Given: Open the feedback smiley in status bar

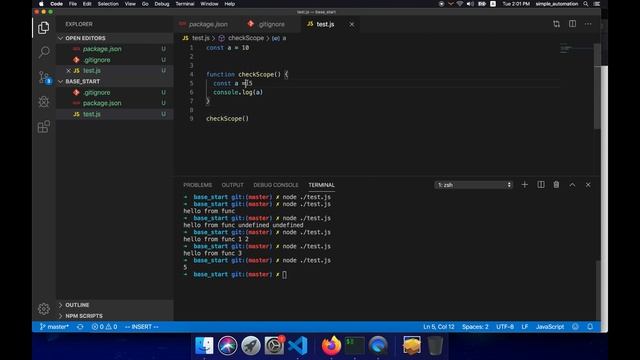Looking at the screenshot, I should point(575,327).
